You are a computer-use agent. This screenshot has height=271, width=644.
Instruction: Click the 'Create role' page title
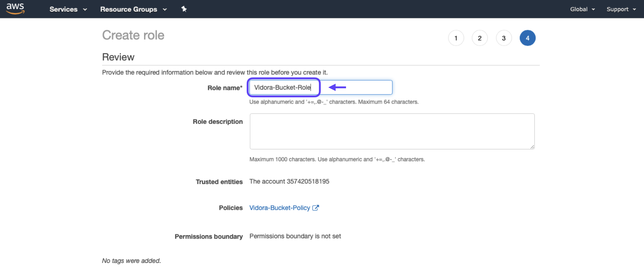tap(133, 35)
